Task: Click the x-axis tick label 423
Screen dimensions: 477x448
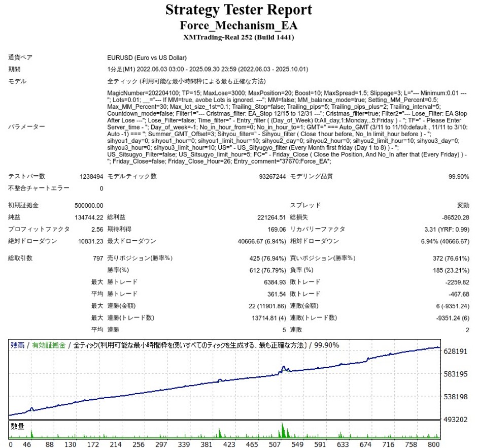Action: [x=229, y=444]
